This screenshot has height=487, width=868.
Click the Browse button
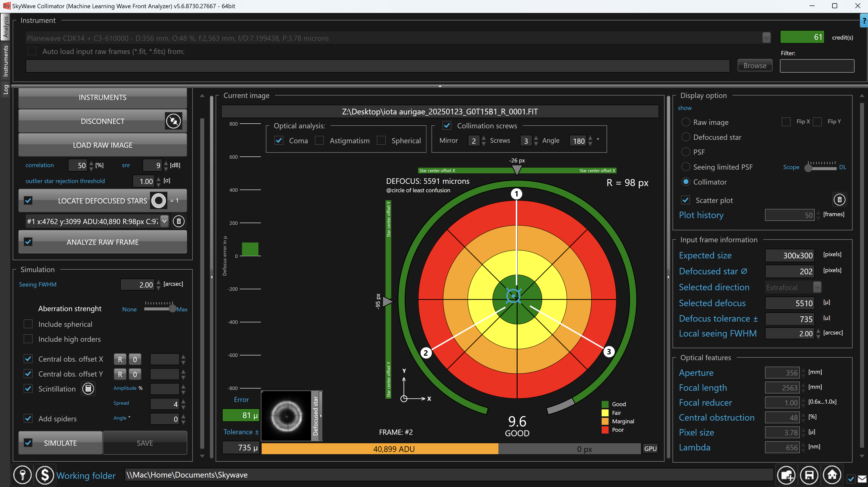tap(755, 66)
